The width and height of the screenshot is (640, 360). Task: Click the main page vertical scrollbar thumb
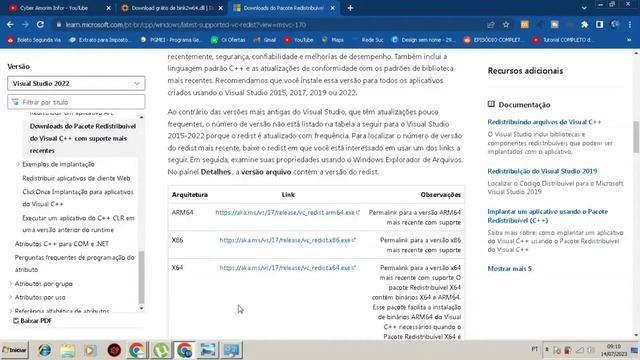[636, 137]
